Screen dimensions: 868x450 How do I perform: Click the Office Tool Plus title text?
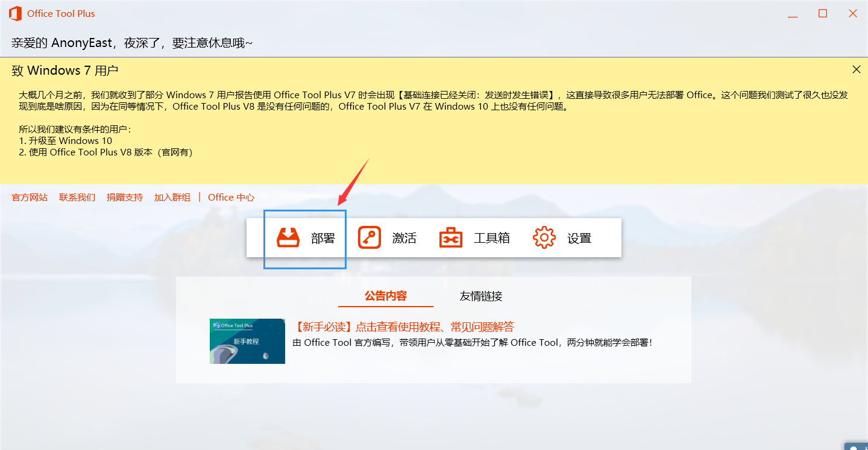[x=61, y=13]
